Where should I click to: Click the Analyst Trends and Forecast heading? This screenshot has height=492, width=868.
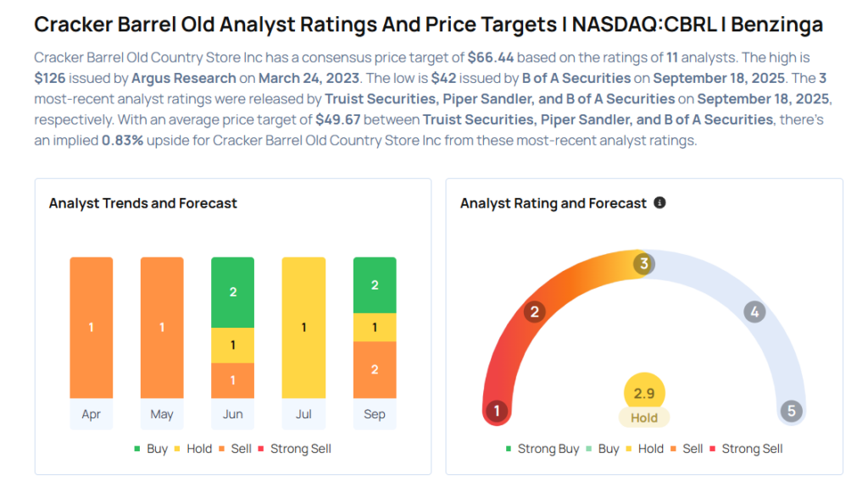point(142,203)
